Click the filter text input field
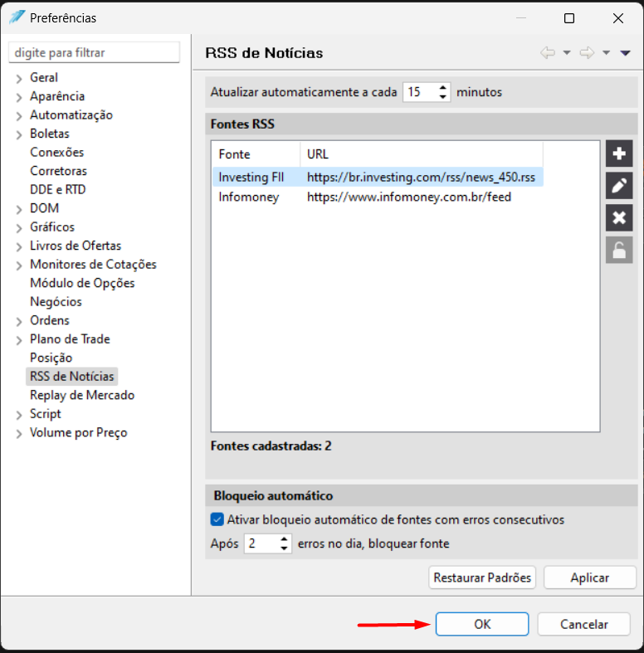 (x=94, y=52)
